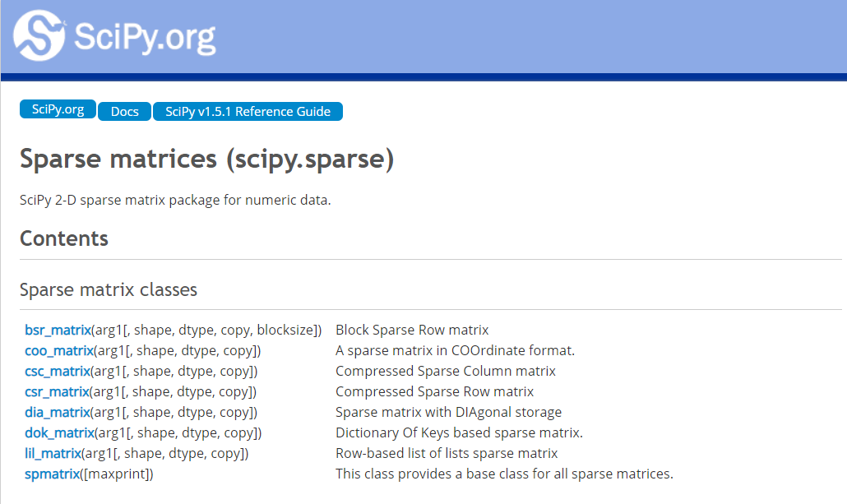
Task: Open the Docs breadcrumb link
Action: [x=123, y=112]
